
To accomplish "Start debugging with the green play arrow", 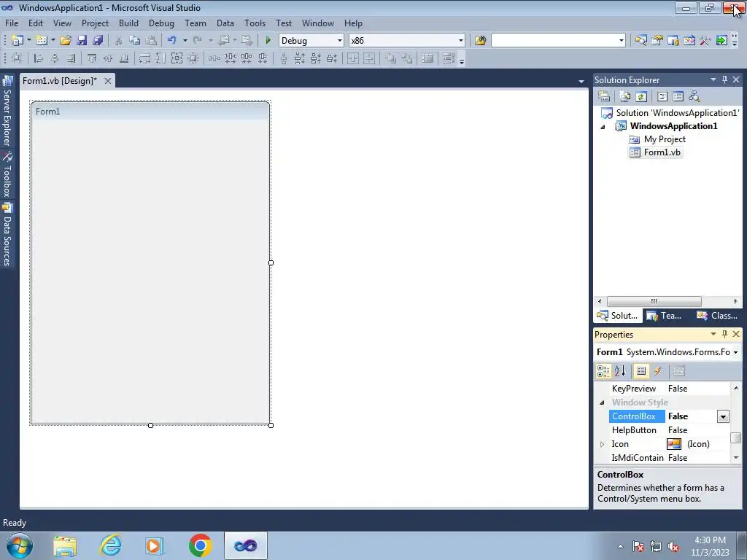I will (268, 41).
